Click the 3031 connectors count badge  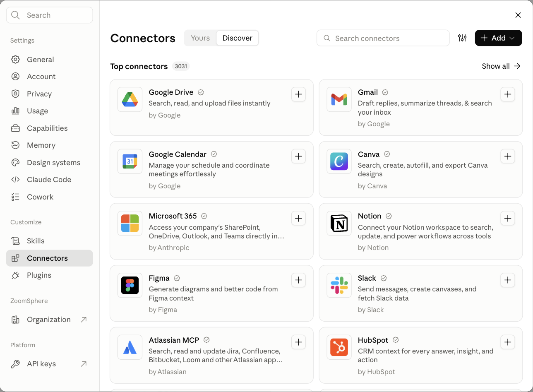[x=181, y=66]
